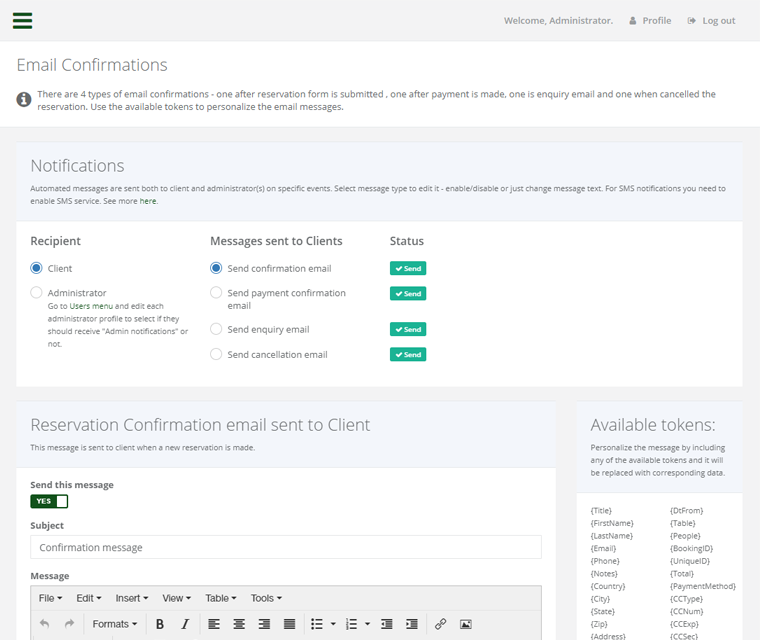Click the {People} token
The height and width of the screenshot is (640, 760).
[x=685, y=536]
